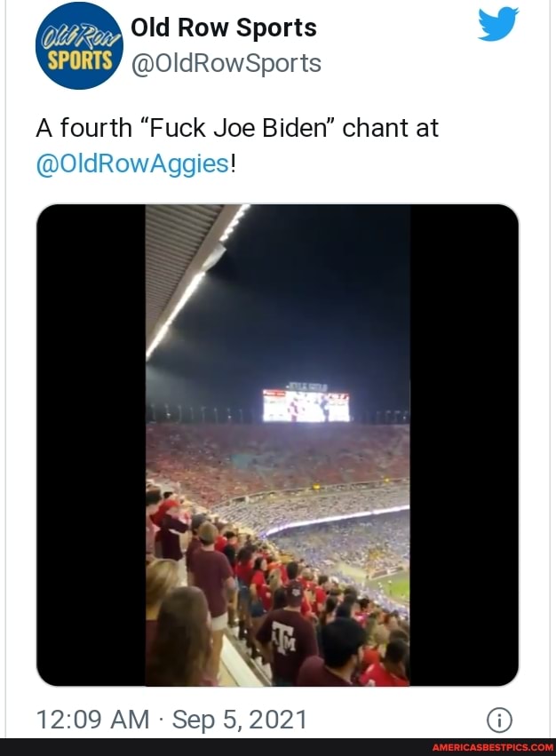The width and height of the screenshot is (556, 756).
Task: Click the Old Row Sports display name
Action: click(x=223, y=28)
